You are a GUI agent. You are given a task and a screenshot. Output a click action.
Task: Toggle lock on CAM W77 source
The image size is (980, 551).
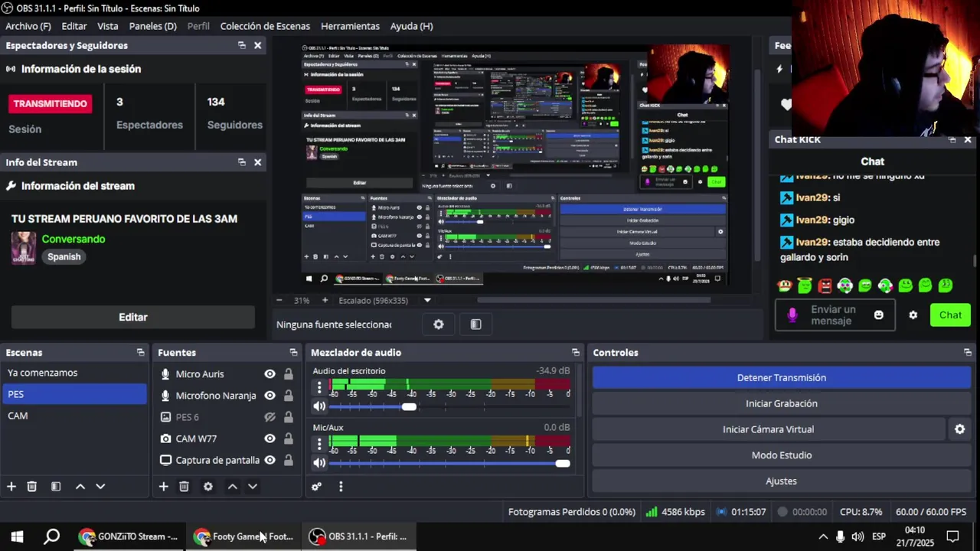289,439
